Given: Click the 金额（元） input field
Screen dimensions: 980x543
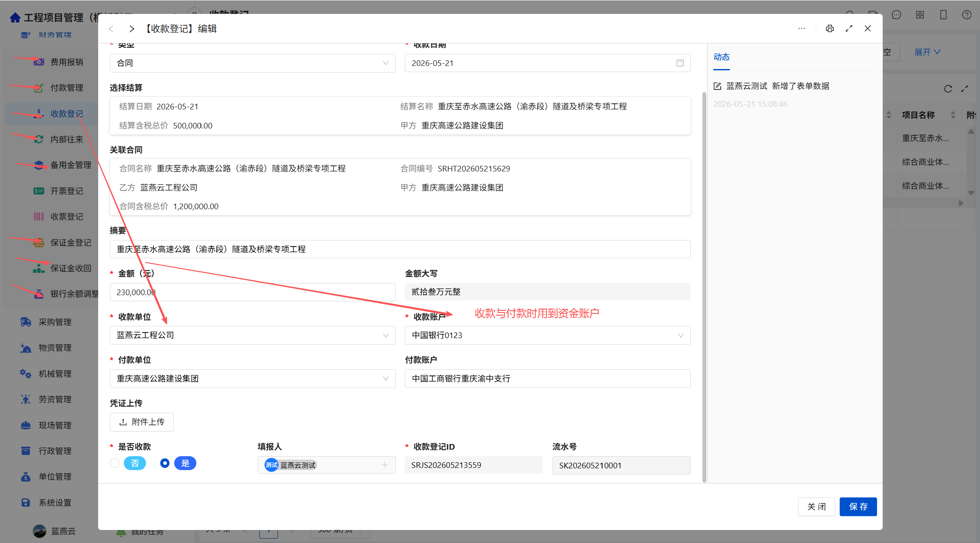Looking at the screenshot, I should pos(252,292).
